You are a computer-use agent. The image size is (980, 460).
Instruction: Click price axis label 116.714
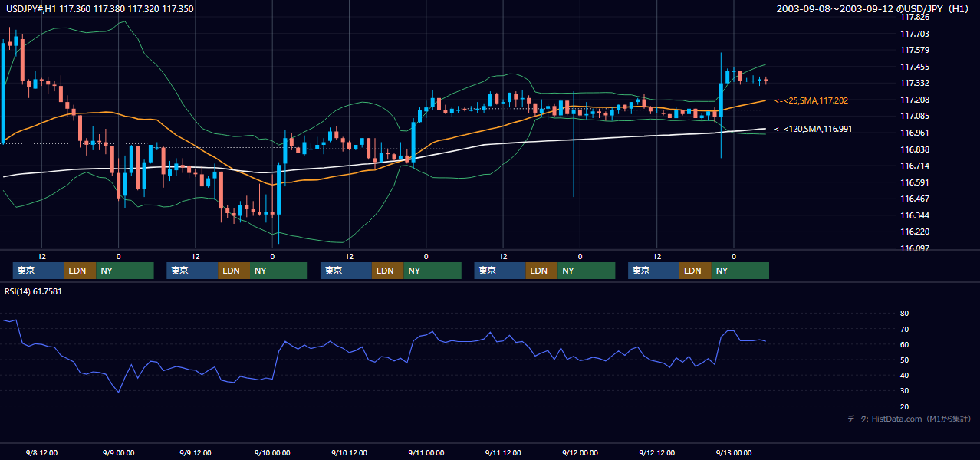pyautogui.click(x=914, y=166)
